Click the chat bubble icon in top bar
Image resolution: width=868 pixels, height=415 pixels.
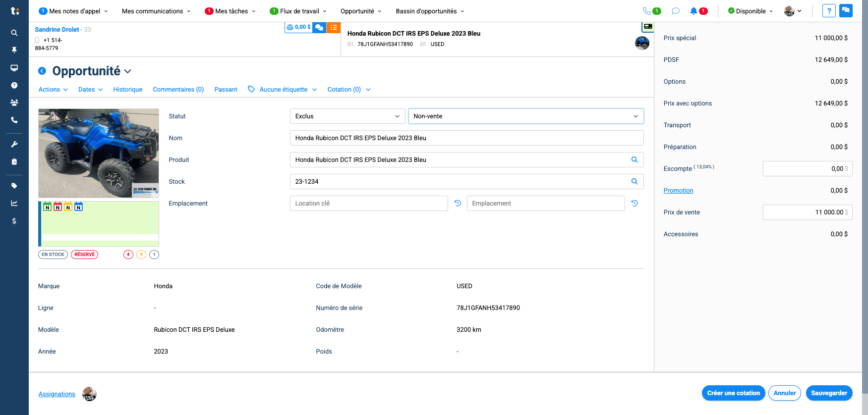(x=675, y=11)
